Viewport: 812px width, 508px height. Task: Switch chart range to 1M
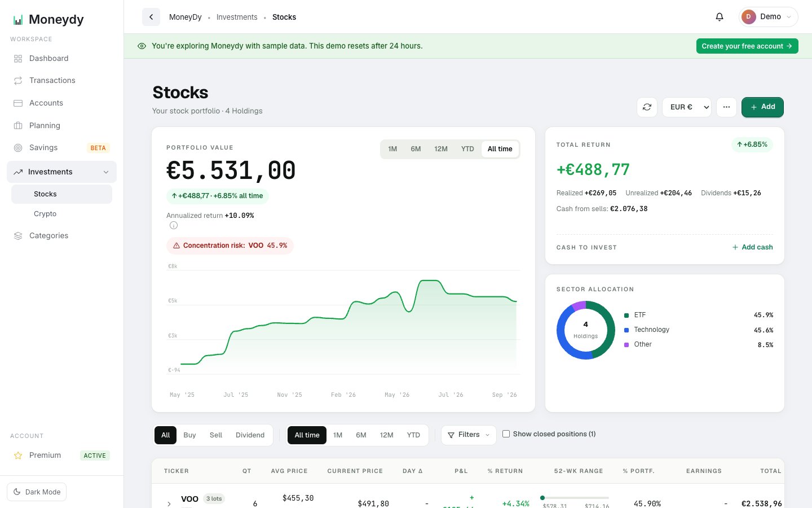pos(392,149)
